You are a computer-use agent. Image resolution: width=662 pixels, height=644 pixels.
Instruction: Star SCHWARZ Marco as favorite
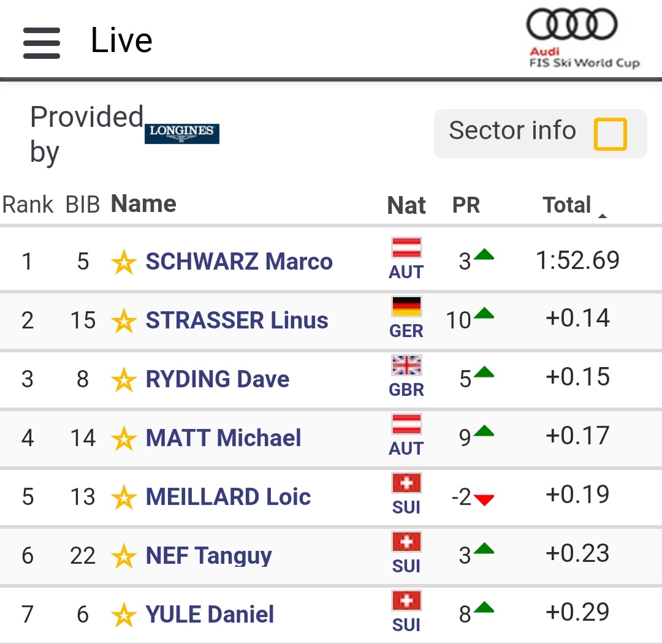(x=123, y=263)
